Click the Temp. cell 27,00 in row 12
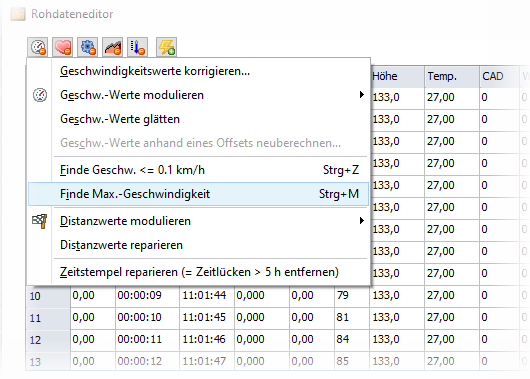Screen dimensions: 530x379 tap(452, 340)
